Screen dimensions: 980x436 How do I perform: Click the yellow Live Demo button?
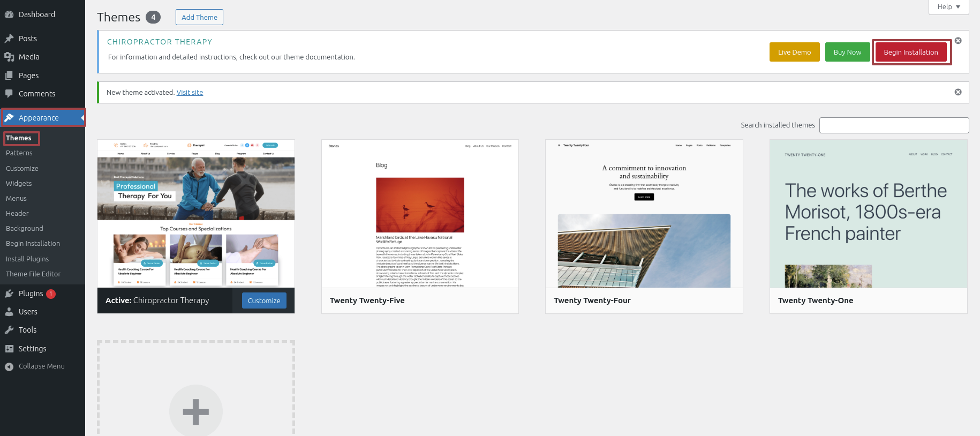pyautogui.click(x=795, y=52)
